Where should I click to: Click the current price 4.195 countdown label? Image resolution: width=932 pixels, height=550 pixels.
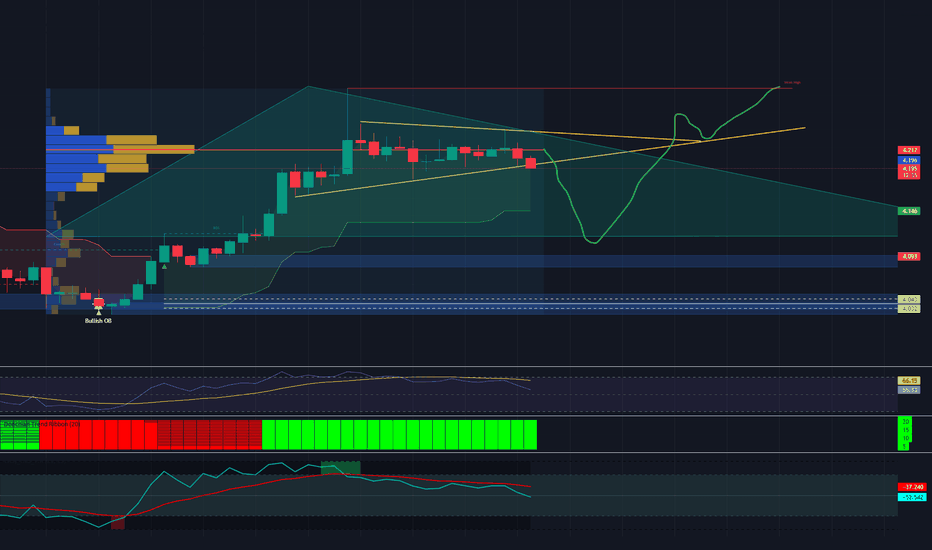pyautogui.click(x=908, y=172)
